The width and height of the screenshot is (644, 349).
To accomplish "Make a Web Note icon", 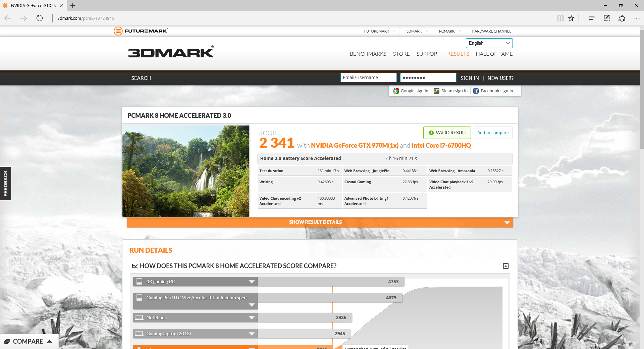I will [x=607, y=18].
